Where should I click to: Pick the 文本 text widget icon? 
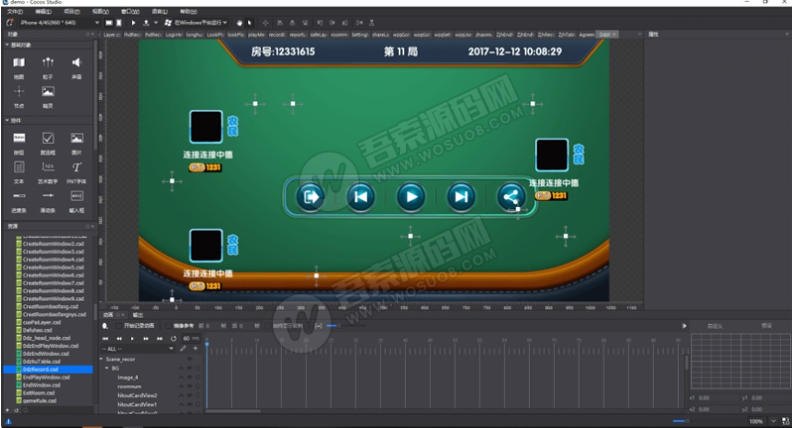pyautogui.click(x=19, y=167)
